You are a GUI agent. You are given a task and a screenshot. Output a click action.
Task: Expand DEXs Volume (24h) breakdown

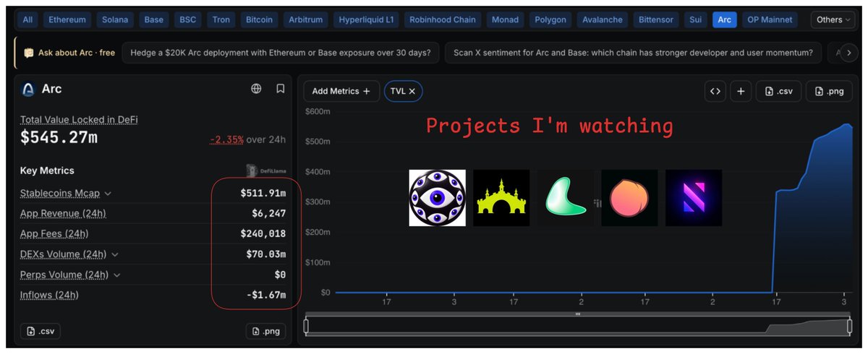tap(115, 254)
